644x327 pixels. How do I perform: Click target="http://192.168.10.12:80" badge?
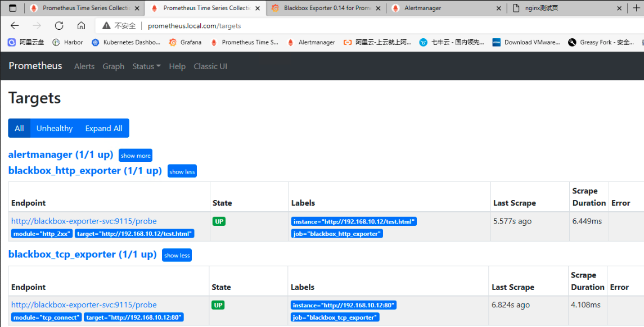tap(134, 317)
